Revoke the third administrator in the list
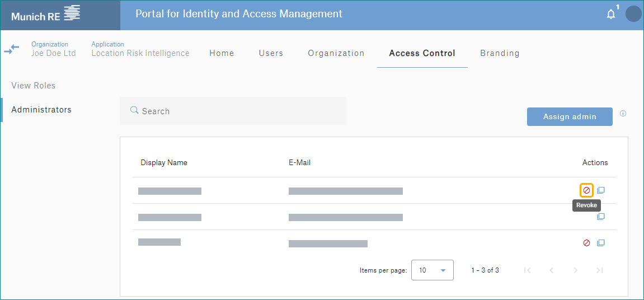Image resolution: width=644 pixels, height=300 pixels. click(586, 243)
